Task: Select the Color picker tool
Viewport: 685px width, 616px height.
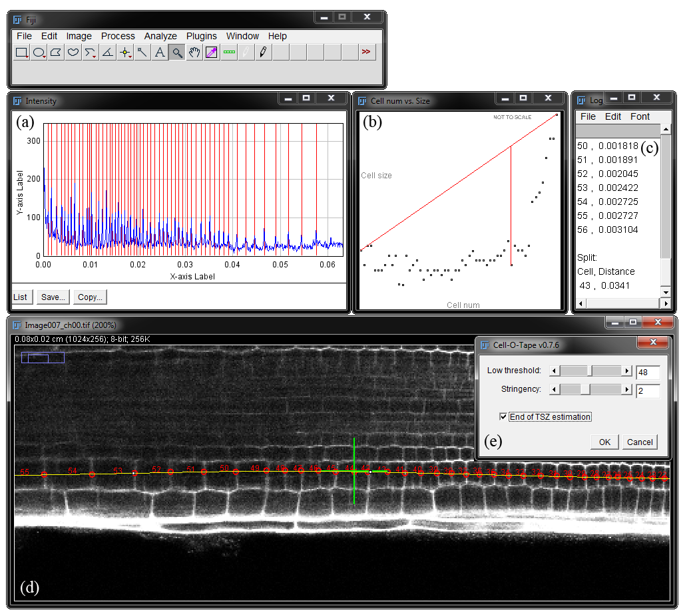Action: 212,53
